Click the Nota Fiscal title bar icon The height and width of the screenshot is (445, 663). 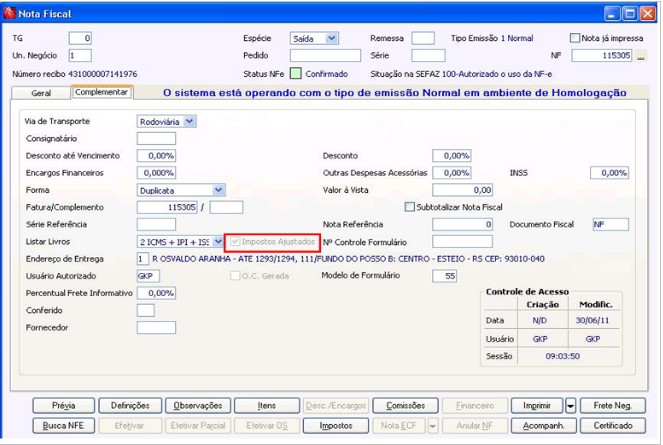tap(9, 13)
